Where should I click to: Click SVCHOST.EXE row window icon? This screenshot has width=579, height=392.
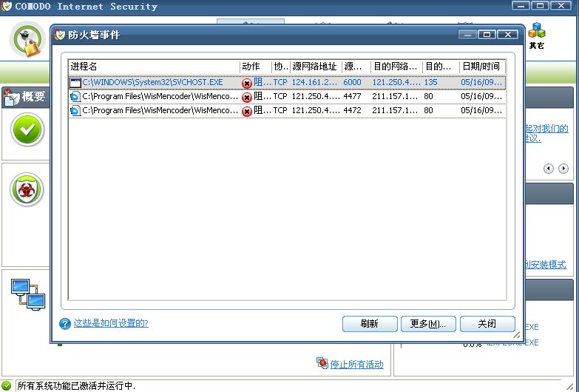(75, 83)
